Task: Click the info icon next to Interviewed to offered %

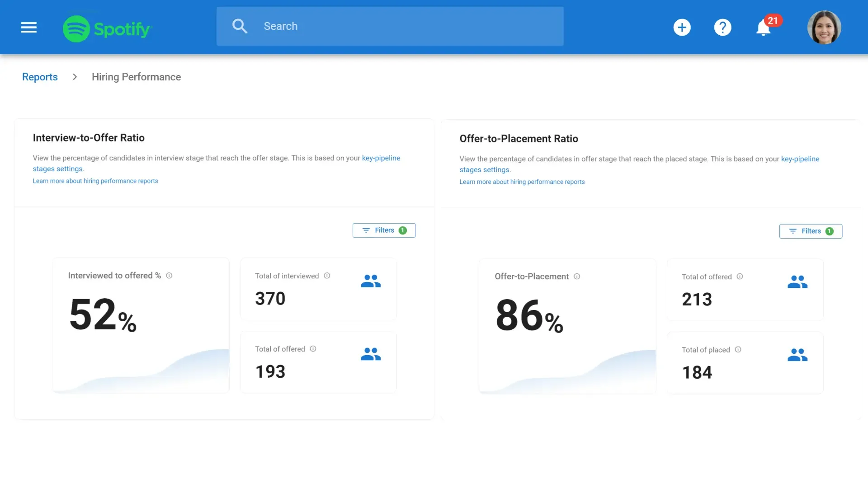Action: coord(170,275)
